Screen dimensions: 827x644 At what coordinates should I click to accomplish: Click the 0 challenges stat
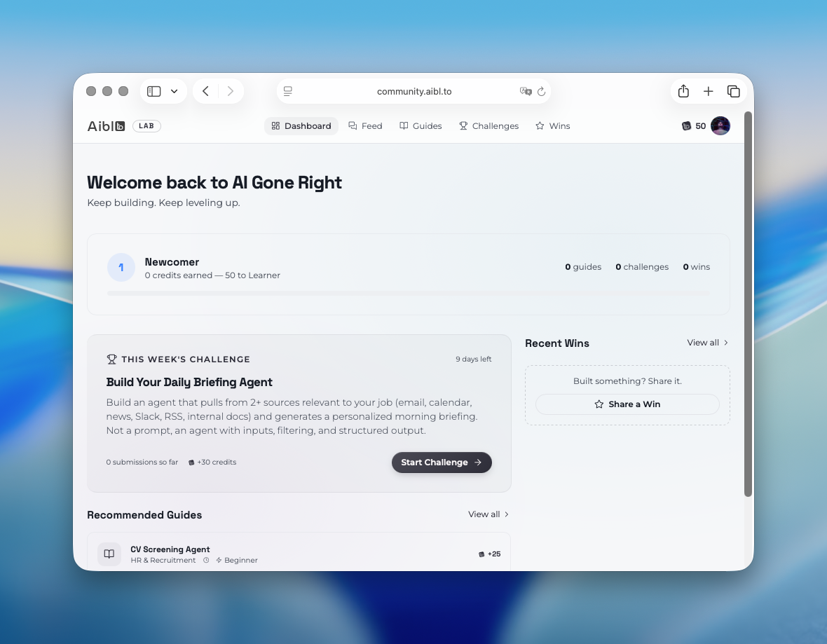(642, 267)
